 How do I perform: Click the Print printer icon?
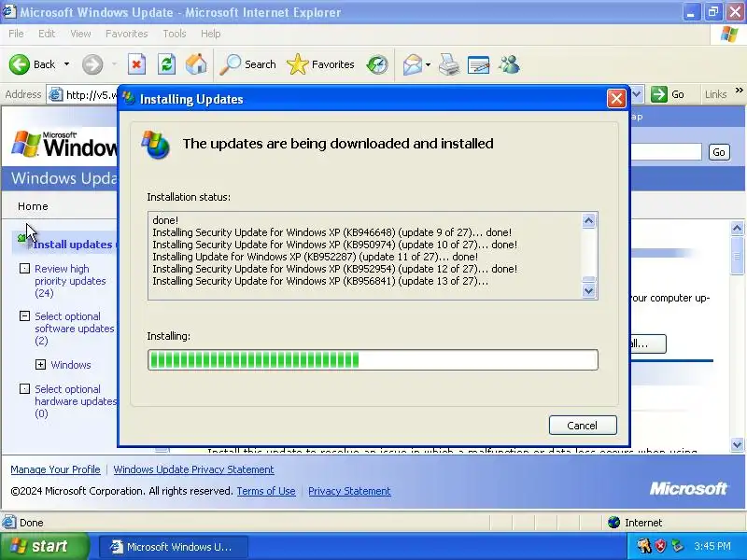coord(449,64)
